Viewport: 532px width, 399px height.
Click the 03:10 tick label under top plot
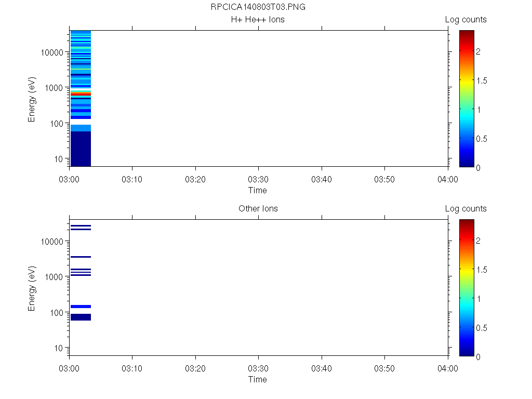[x=132, y=179]
